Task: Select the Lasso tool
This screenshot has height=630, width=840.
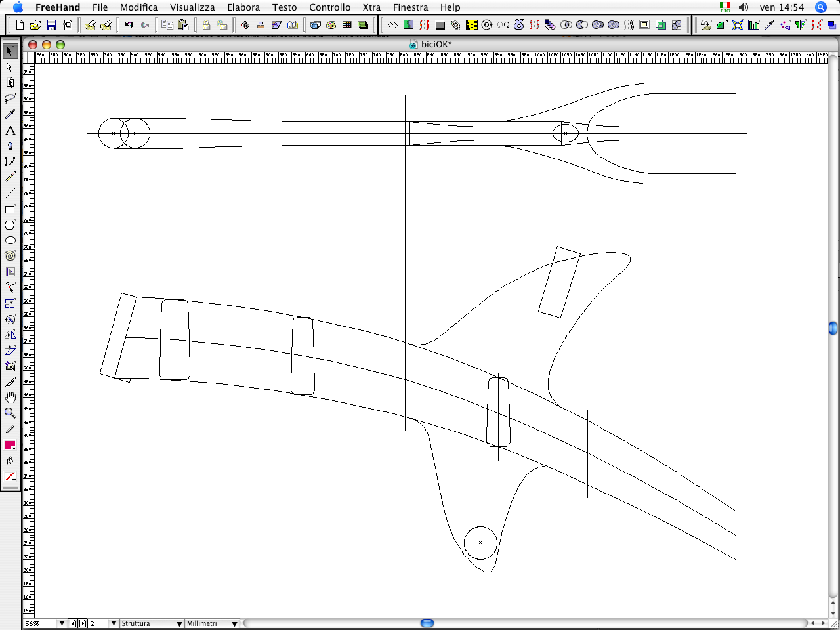Action: click(10, 98)
